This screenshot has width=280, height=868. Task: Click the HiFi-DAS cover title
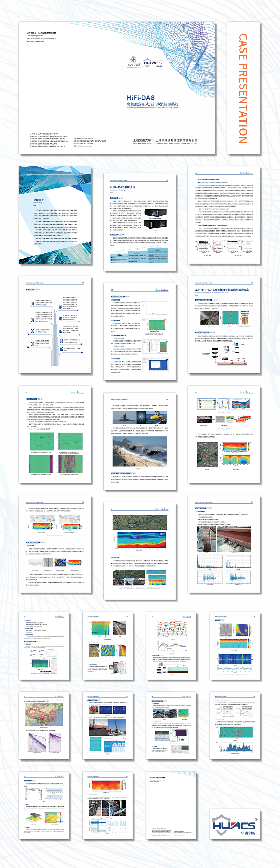click(141, 98)
